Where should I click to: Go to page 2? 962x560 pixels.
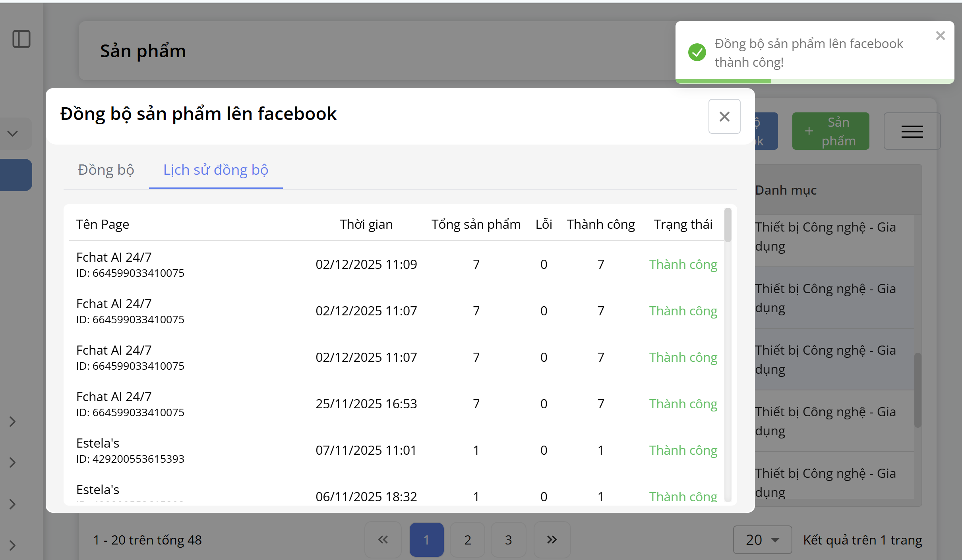pyautogui.click(x=467, y=539)
